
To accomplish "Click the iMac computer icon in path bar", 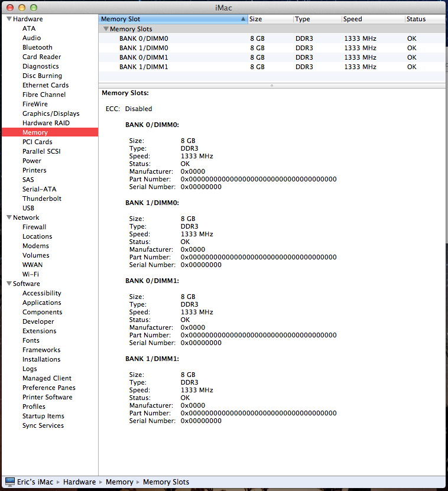I will point(9,482).
